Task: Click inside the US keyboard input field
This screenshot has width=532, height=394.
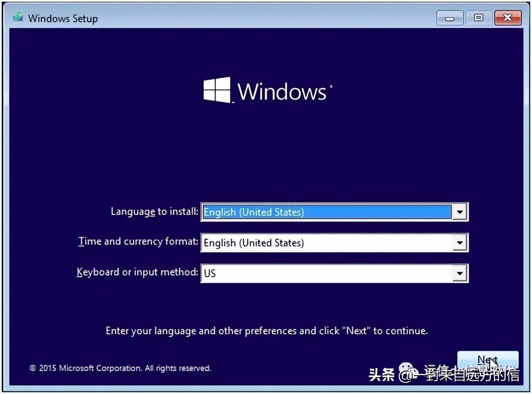Action: pyautogui.click(x=298, y=273)
